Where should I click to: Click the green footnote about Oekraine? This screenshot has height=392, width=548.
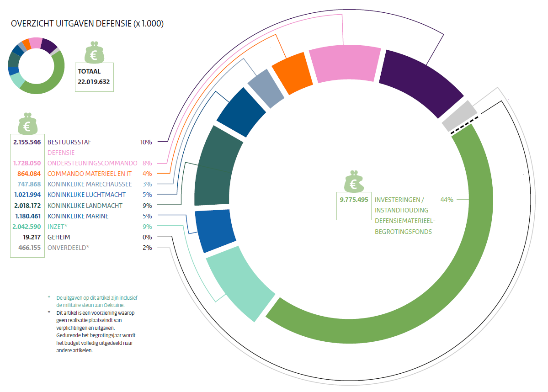coord(97,302)
